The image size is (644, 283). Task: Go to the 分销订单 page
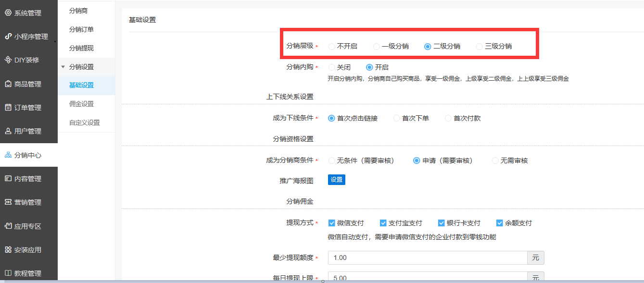tap(81, 29)
